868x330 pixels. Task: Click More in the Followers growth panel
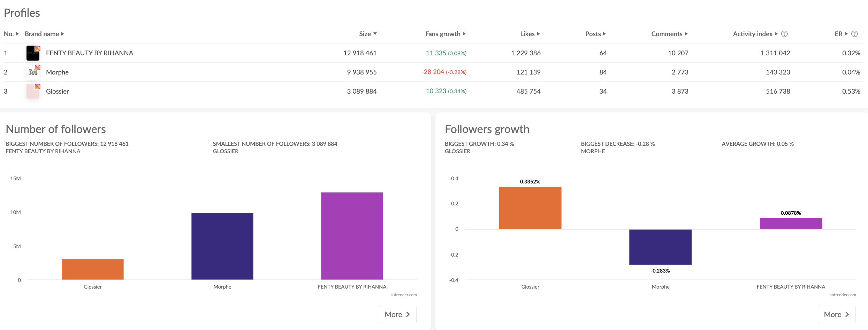click(x=837, y=314)
